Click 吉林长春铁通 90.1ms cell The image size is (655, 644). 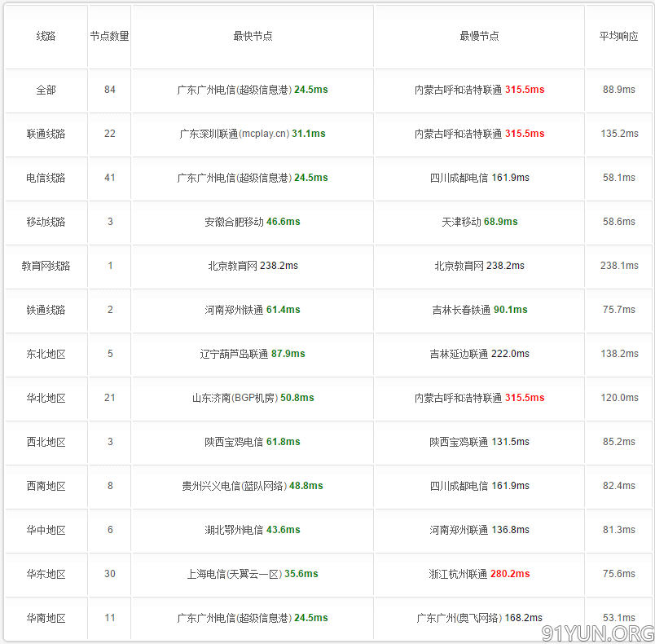tap(480, 310)
